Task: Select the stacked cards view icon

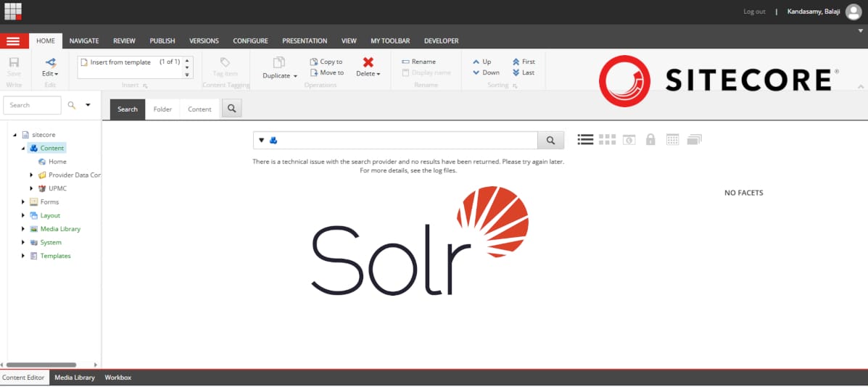Action: pos(694,140)
